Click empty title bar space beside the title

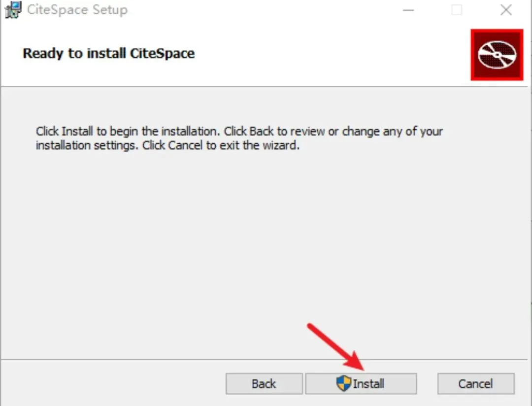(261, 10)
